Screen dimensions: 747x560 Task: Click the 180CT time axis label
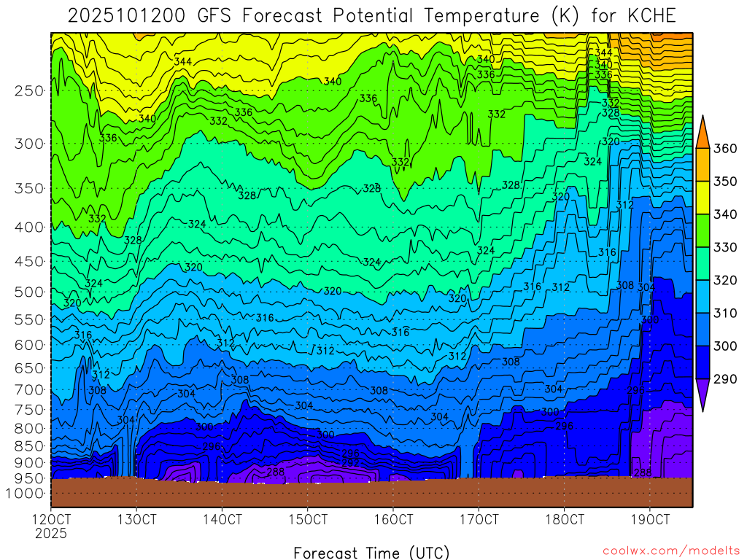pos(565,519)
